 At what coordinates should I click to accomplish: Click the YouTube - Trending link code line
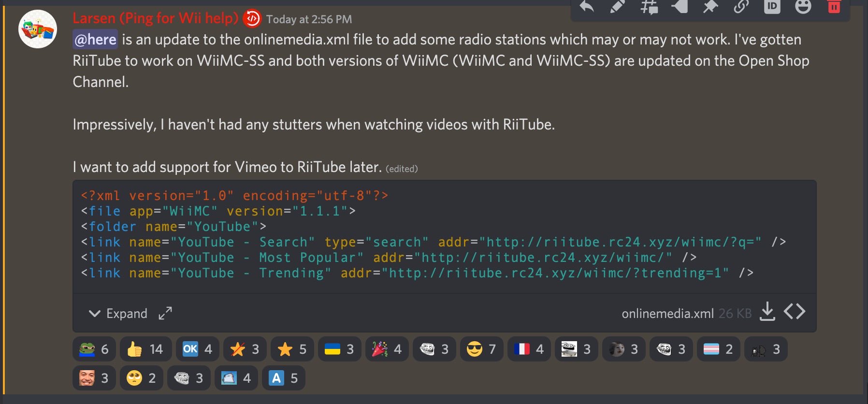(417, 273)
